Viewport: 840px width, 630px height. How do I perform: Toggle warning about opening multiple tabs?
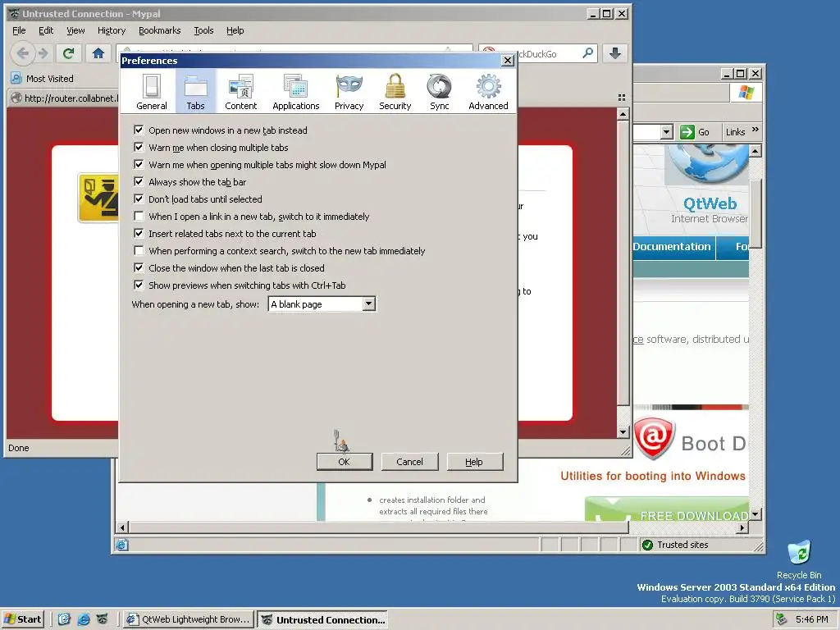click(x=139, y=164)
